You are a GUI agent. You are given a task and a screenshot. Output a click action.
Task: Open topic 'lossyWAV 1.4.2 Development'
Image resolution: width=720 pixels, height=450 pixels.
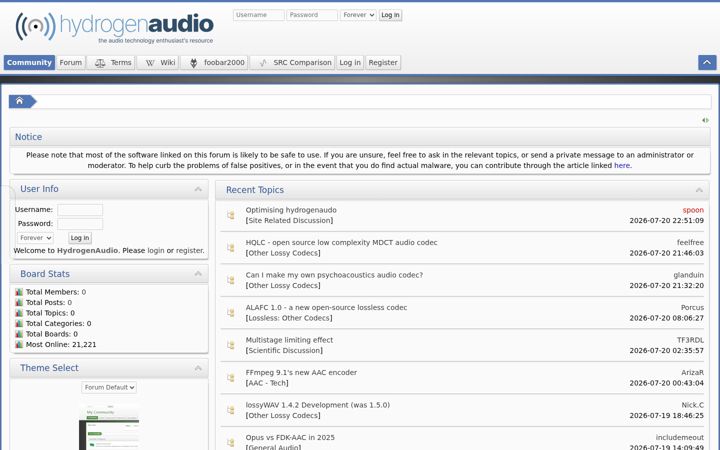coord(318,405)
